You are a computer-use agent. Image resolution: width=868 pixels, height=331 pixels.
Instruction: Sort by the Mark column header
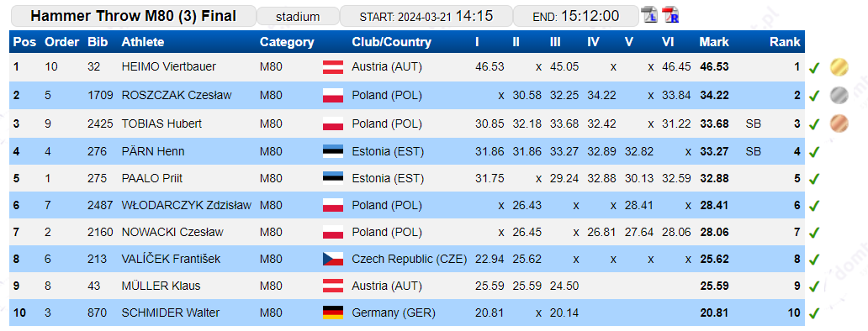714,42
